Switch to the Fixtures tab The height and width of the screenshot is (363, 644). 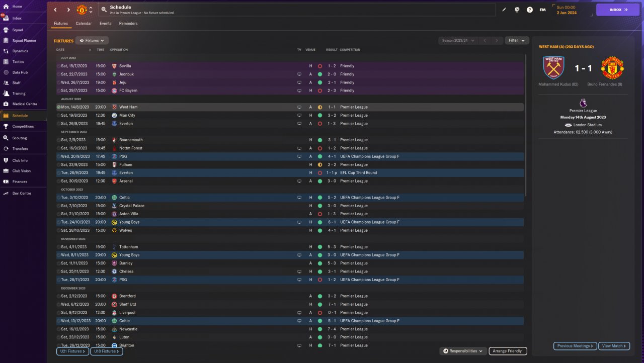click(x=61, y=24)
